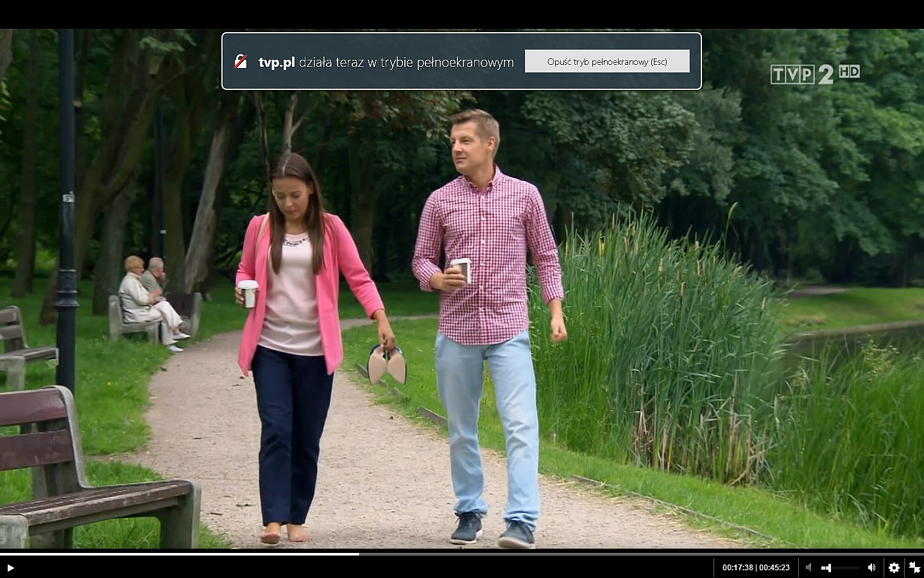Screen dimensions: 924x578
Task: Exit fullscreen via shrink arrows icon
Action: tap(914, 567)
